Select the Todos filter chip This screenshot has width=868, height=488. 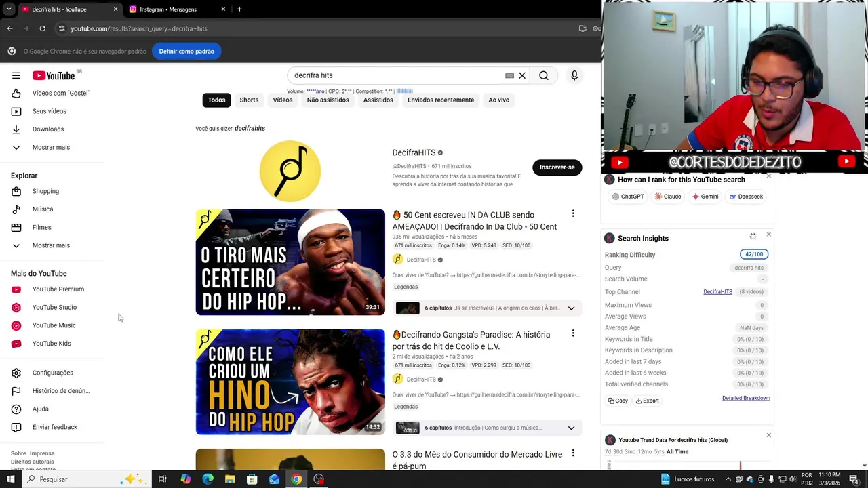click(217, 100)
